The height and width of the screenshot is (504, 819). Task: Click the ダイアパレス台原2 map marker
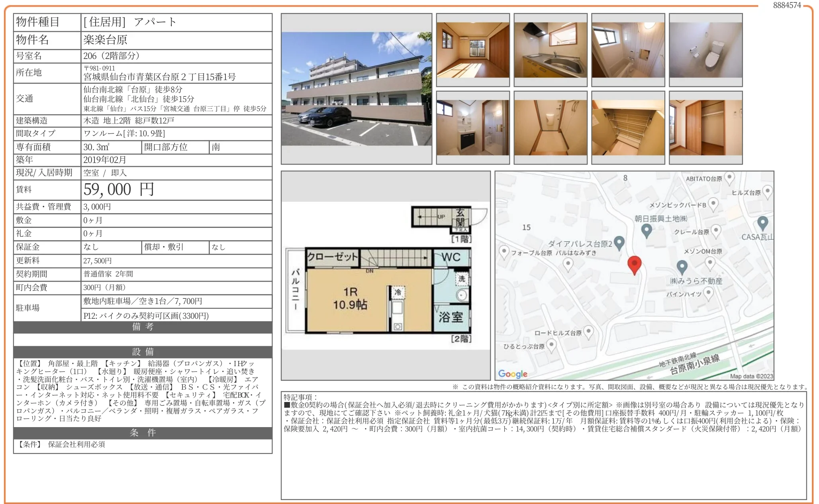pyautogui.click(x=619, y=242)
